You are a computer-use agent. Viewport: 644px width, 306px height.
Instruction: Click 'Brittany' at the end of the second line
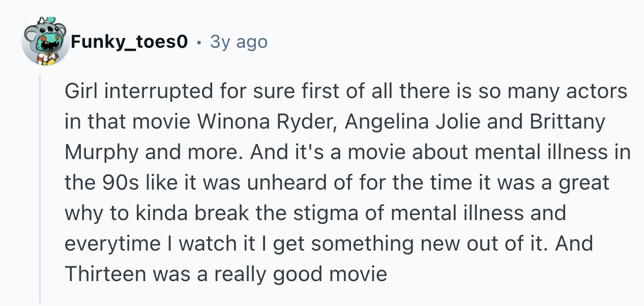pyautogui.click(x=568, y=122)
